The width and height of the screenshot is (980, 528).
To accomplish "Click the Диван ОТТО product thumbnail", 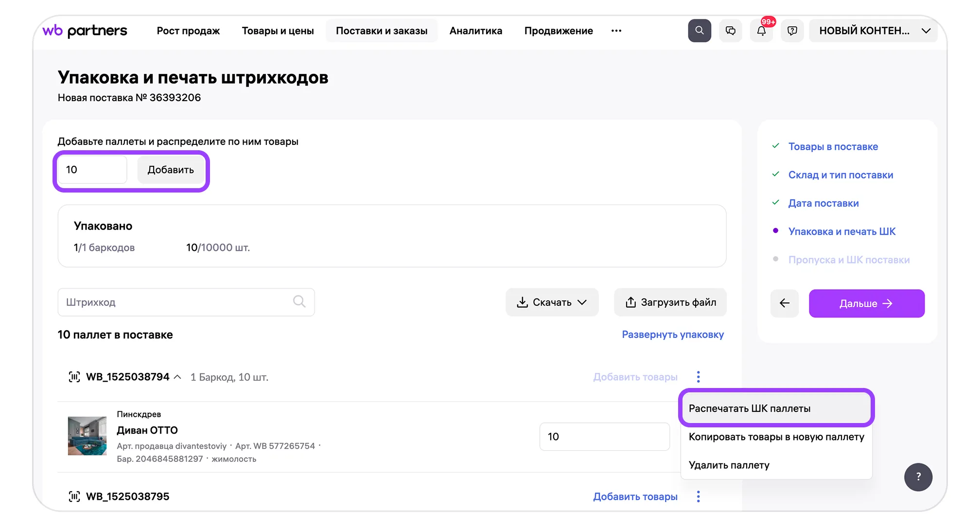I will [87, 436].
